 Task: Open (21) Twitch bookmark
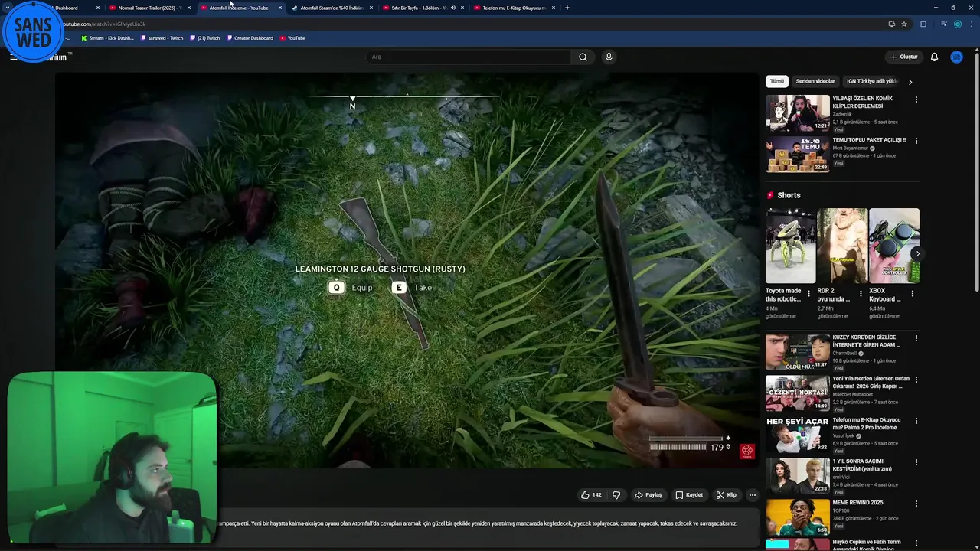tap(204, 37)
